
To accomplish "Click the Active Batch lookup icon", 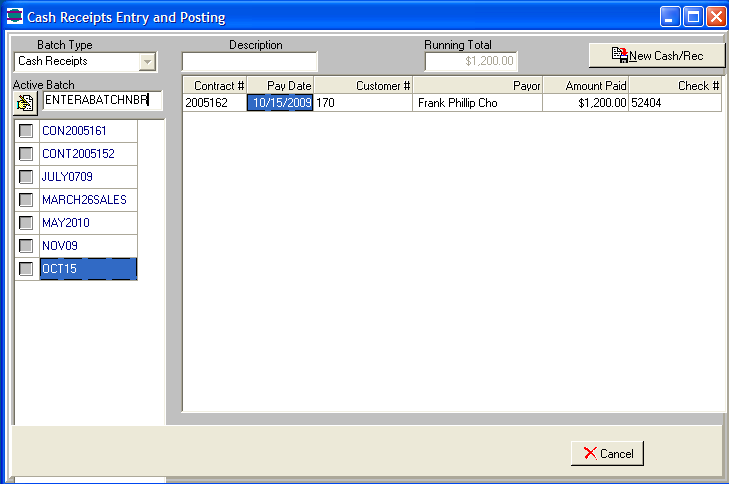I will [26, 102].
